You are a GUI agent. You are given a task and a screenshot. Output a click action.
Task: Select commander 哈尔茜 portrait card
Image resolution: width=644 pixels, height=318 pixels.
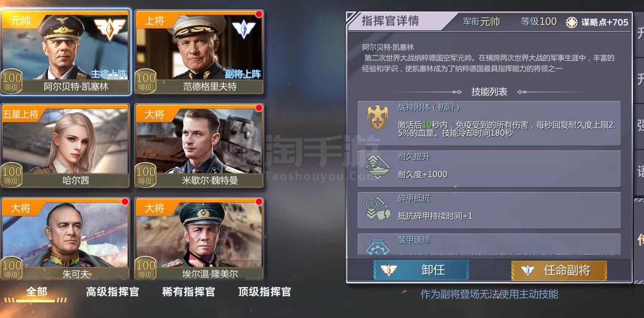(65, 146)
